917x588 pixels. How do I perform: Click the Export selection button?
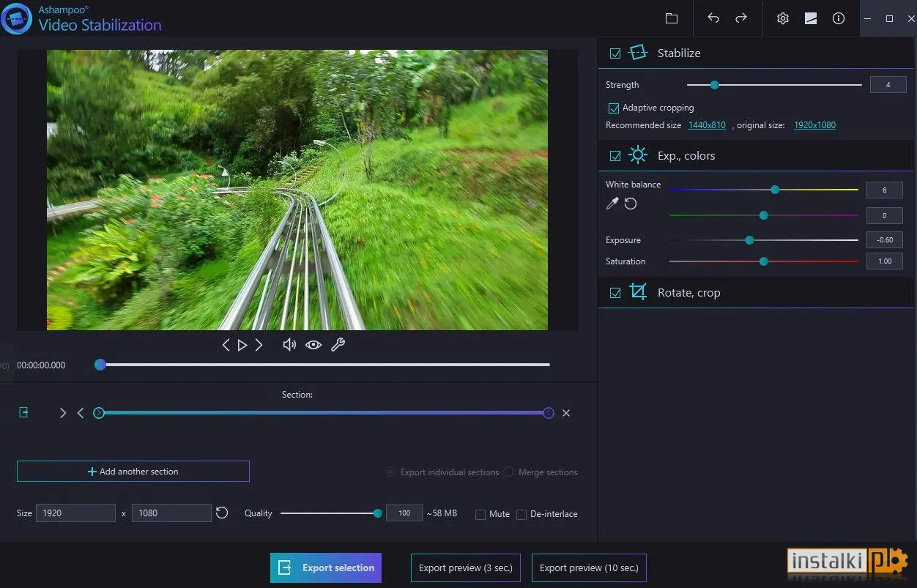pos(326,567)
